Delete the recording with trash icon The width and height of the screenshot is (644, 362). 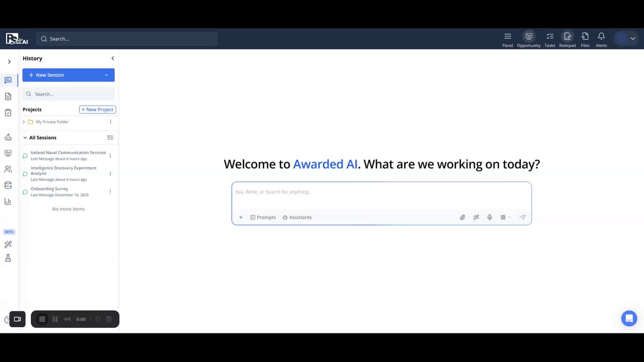point(109,319)
